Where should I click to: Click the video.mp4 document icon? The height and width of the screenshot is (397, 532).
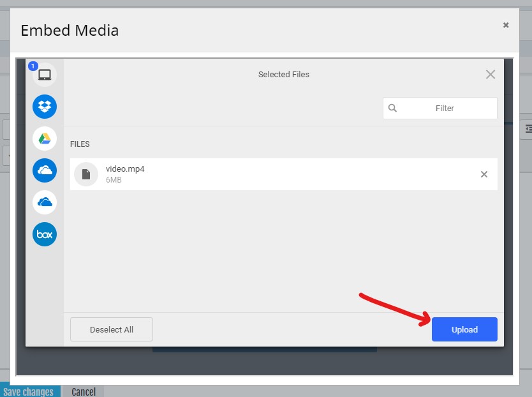coord(86,174)
